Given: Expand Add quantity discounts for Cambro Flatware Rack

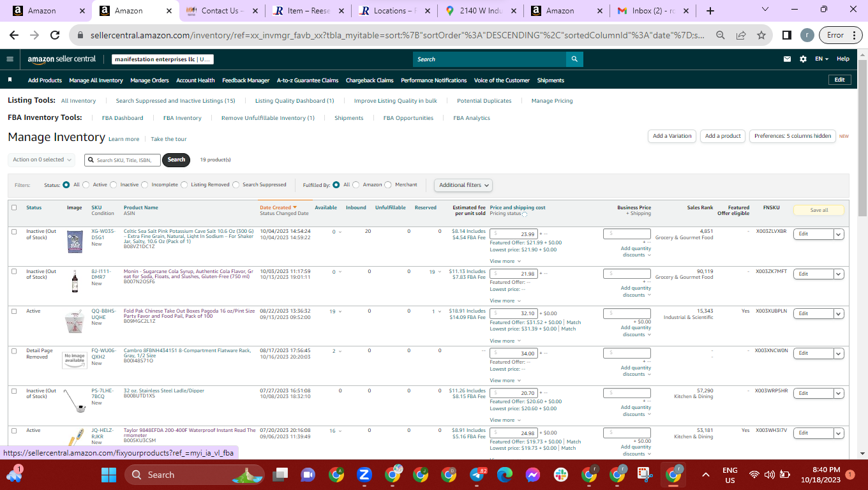Looking at the screenshot, I should pos(636,371).
